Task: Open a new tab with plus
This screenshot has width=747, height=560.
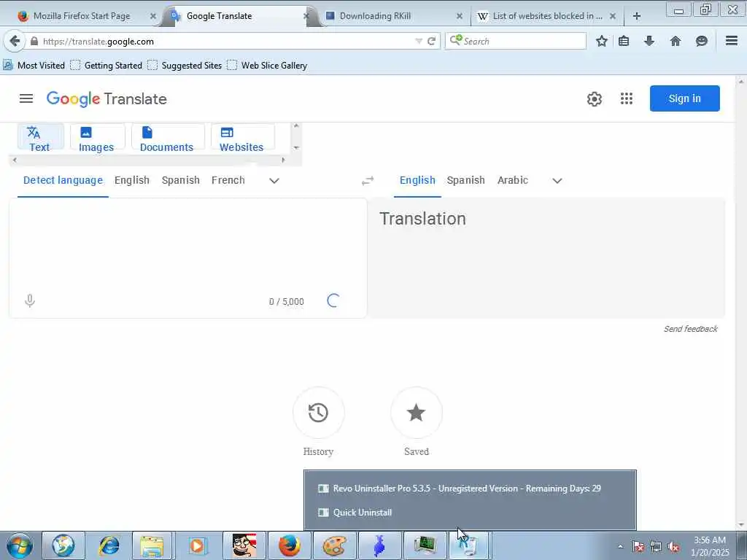Action: pos(636,16)
